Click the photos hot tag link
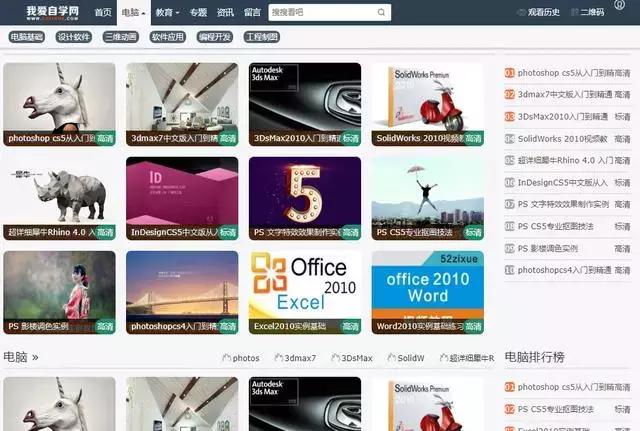 point(241,358)
